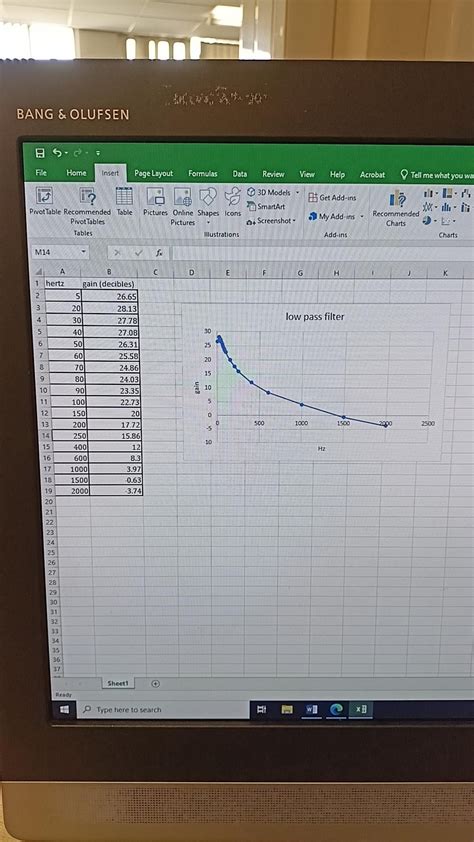Open Microsoft Edge from the taskbar
Screen dimensions: 474x842
(337, 709)
